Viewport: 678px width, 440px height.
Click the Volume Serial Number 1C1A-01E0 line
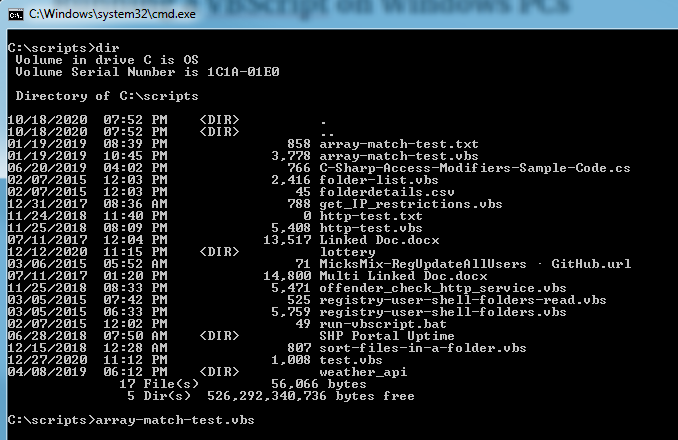pyautogui.click(x=147, y=72)
